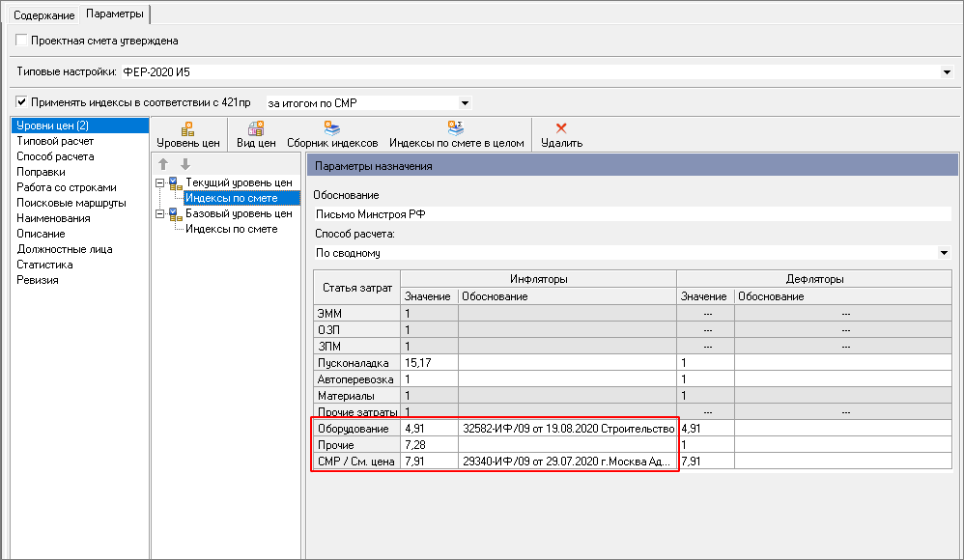Select Типовой расчет in the left list
The height and width of the screenshot is (560, 964).
point(54,141)
